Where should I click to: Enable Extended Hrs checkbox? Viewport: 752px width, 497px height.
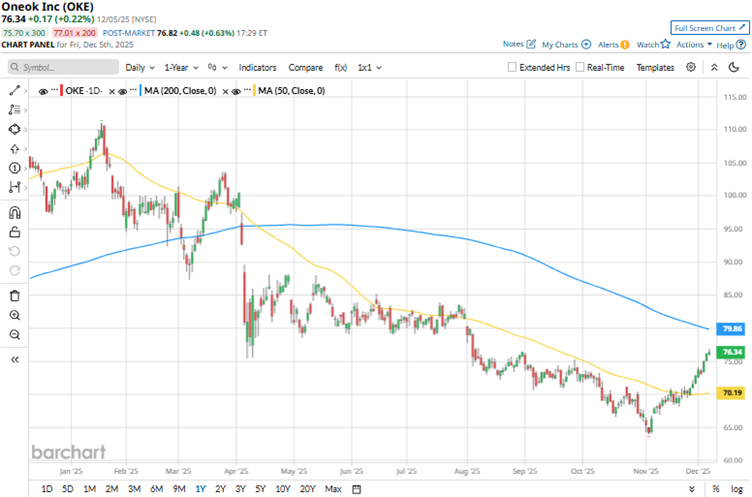tap(512, 67)
